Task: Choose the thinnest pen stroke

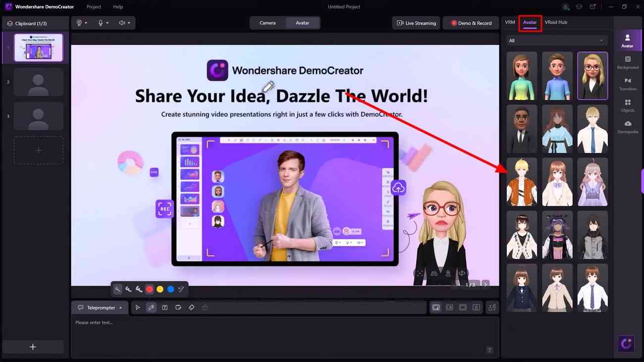Action: [x=117, y=289]
